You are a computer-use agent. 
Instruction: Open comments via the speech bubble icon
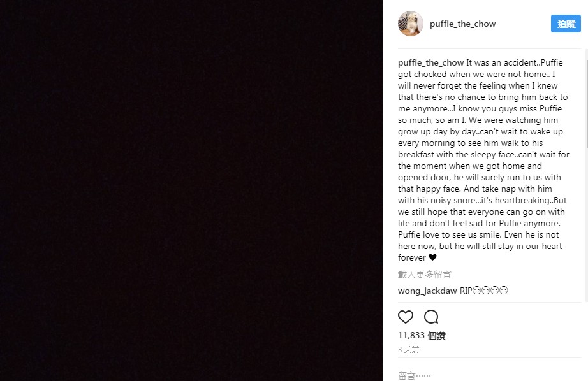point(431,317)
